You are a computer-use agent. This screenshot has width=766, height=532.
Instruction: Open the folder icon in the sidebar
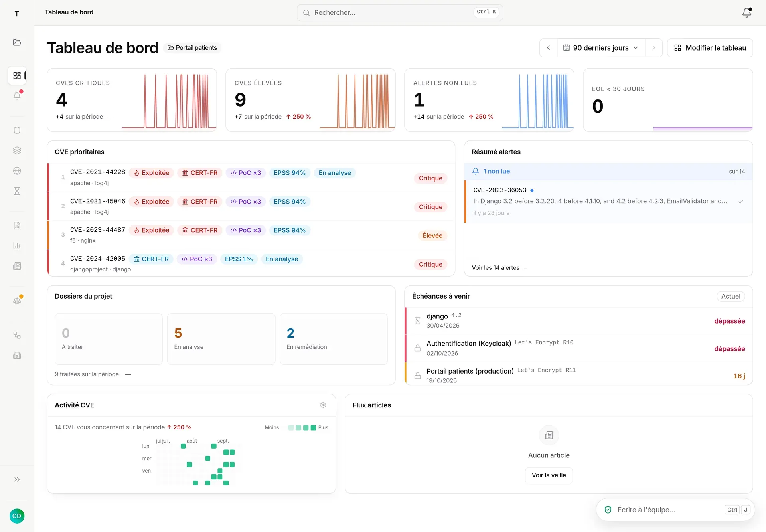coord(17,42)
